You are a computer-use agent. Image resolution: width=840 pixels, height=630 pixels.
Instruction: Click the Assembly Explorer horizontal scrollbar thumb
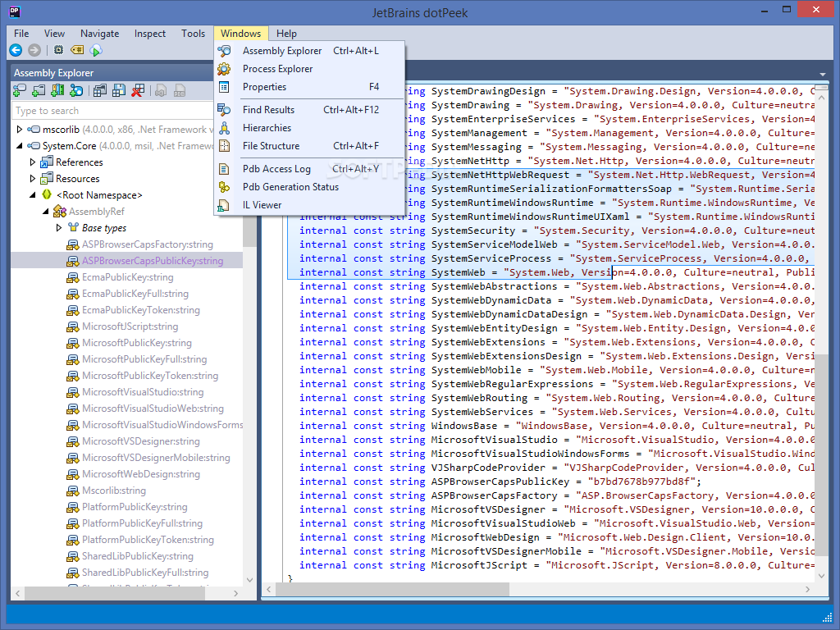(x=115, y=594)
